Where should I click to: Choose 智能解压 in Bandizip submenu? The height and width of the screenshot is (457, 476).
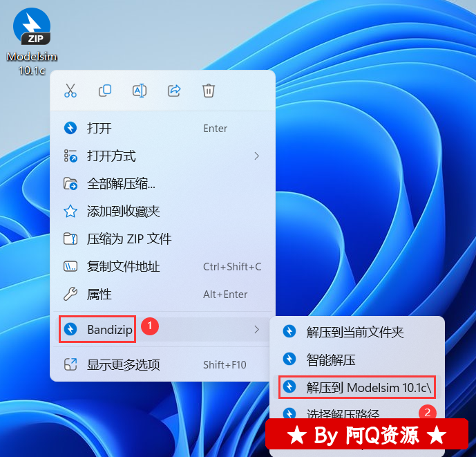coord(357,360)
